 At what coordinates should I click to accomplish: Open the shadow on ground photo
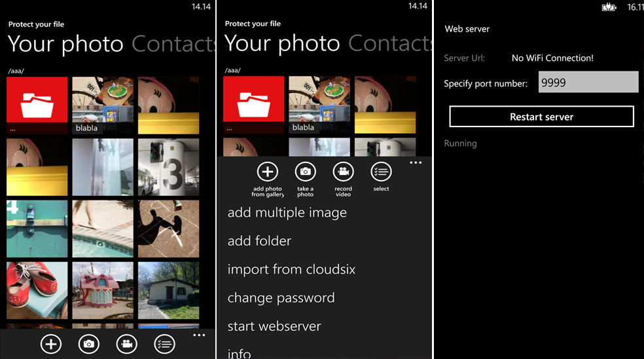point(168,229)
